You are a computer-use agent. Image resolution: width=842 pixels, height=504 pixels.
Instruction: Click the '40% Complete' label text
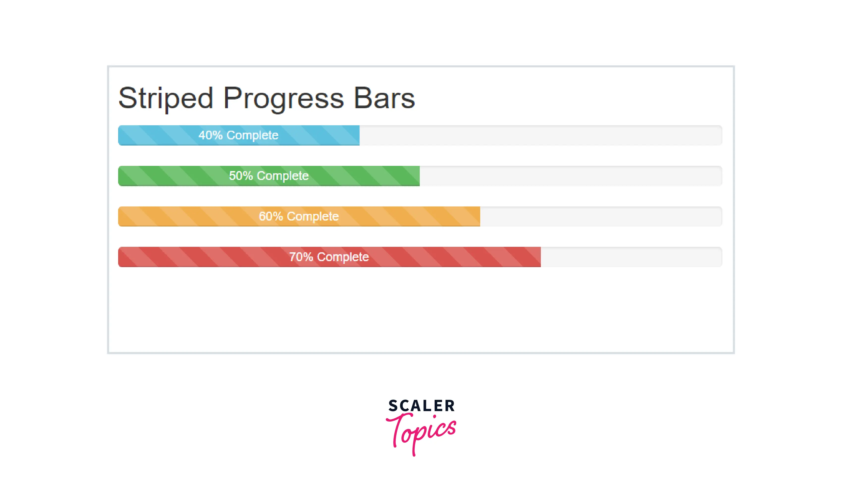pyautogui.click(x=238, y=135)
